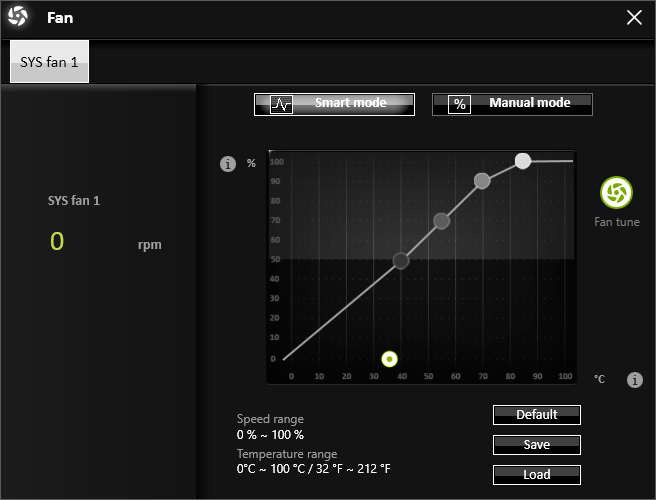Image resolution: width=656 pixels, height=500 pixels.
Task: Click the Speed range 0 % ~ 100 % text
Action: 270,435
